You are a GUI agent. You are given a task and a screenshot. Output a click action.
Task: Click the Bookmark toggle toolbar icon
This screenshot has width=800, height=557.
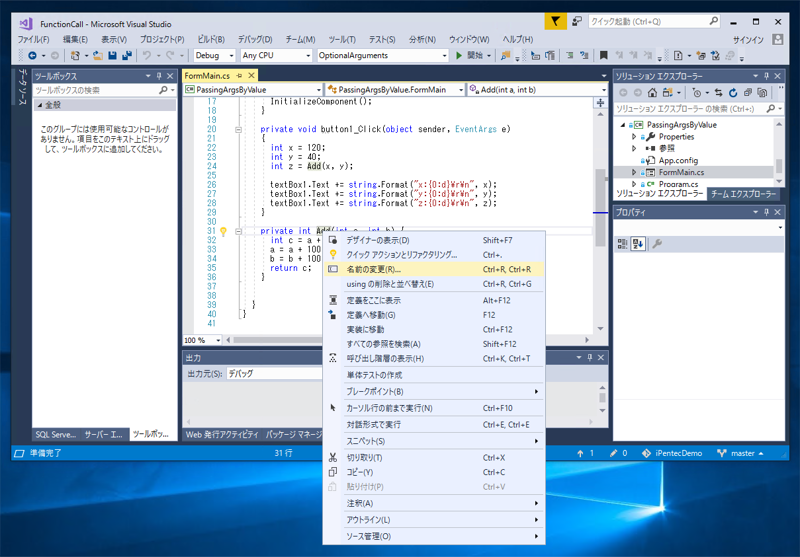tap(604, 55)
